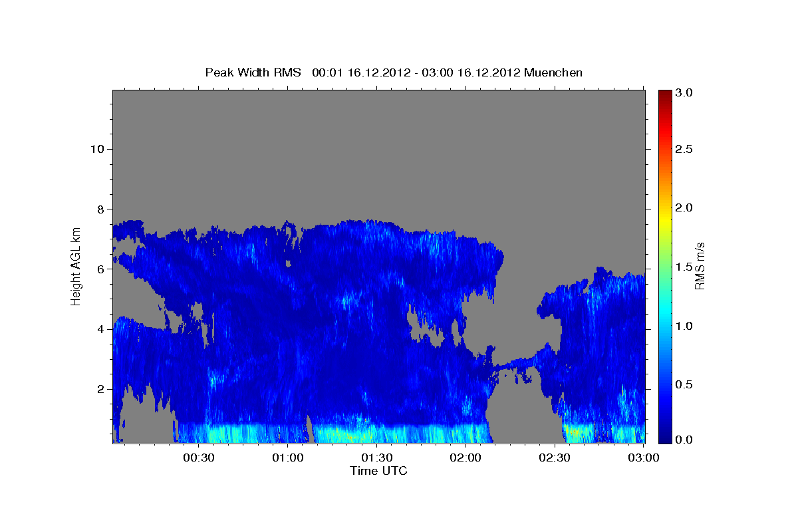
Task: Click the colorbar value '2.0'
Action: pos(685,207)
